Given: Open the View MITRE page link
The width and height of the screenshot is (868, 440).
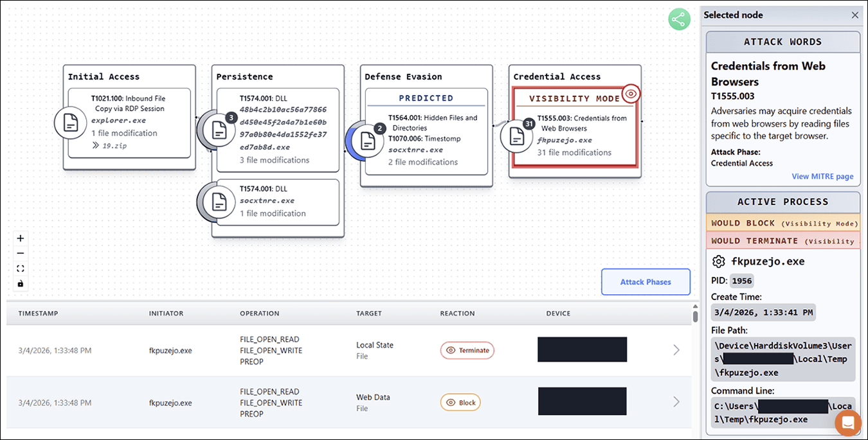Looking at the screenshot, I should [822, 177].
